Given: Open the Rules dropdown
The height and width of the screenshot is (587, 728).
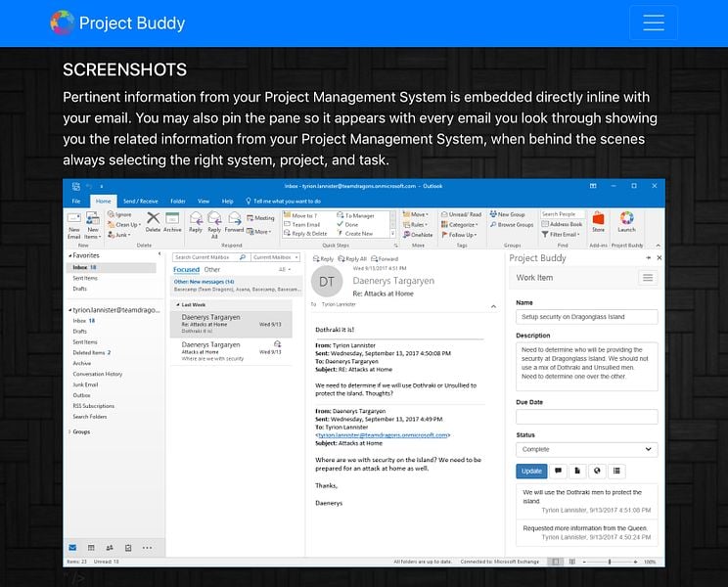Looking at the screenshot, I should (x=415, y=225).
